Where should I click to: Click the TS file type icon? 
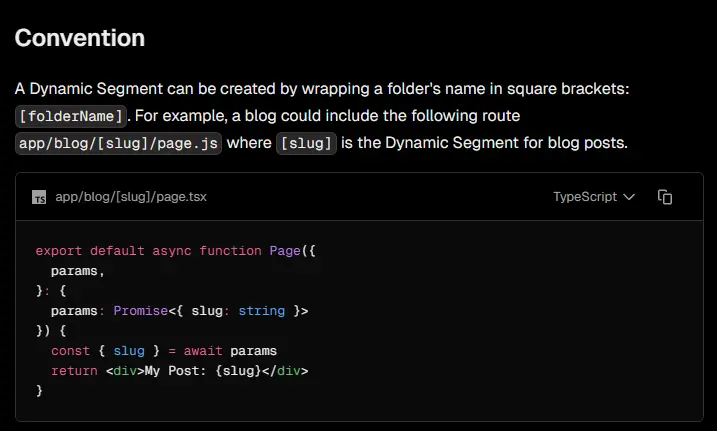(x=39, y=197)
